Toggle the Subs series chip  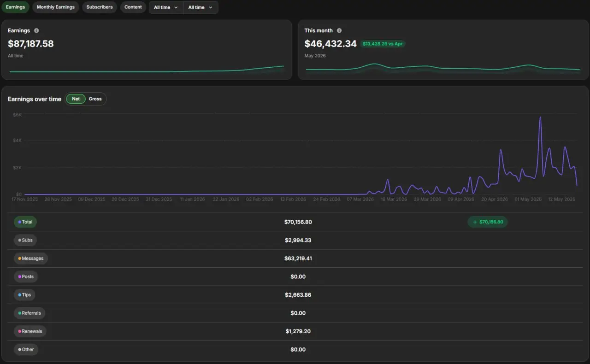(x=25, y=240)
